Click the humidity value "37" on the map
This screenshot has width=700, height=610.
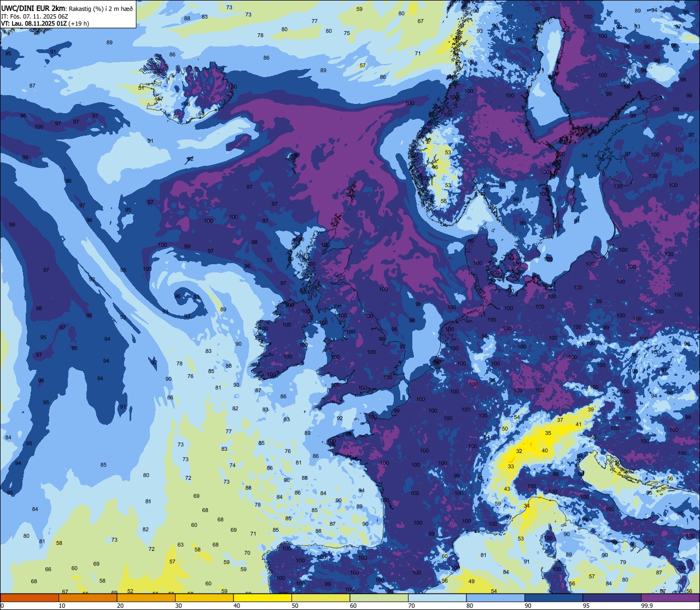[x=560, y=420]
